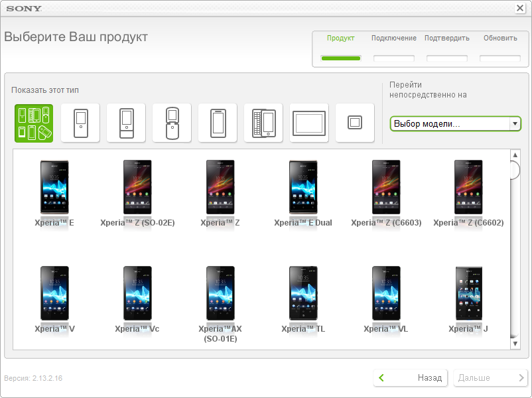Viewport: 532px width, 398px height.
Task: Go to the 'Подтвердить' step tab
Action: [447, 38]
